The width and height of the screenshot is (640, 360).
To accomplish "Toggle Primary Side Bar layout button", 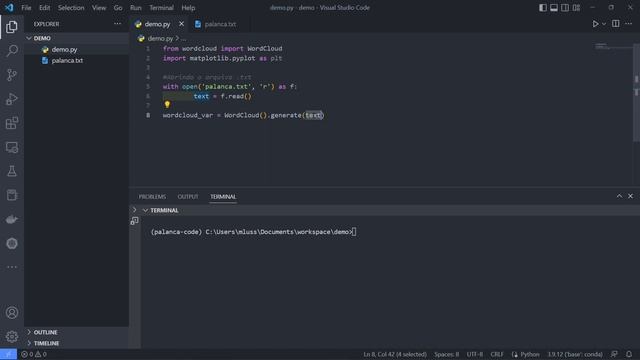I will pos(542,8).
